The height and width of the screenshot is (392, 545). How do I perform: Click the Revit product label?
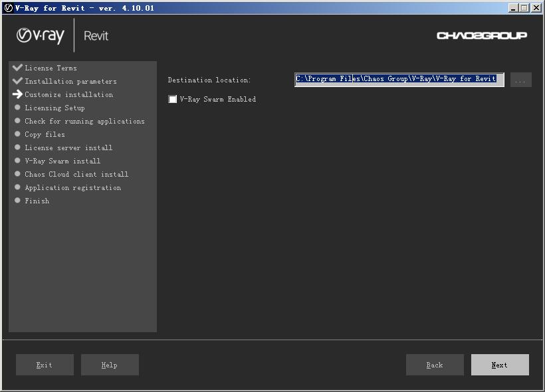tap(96, 36)
